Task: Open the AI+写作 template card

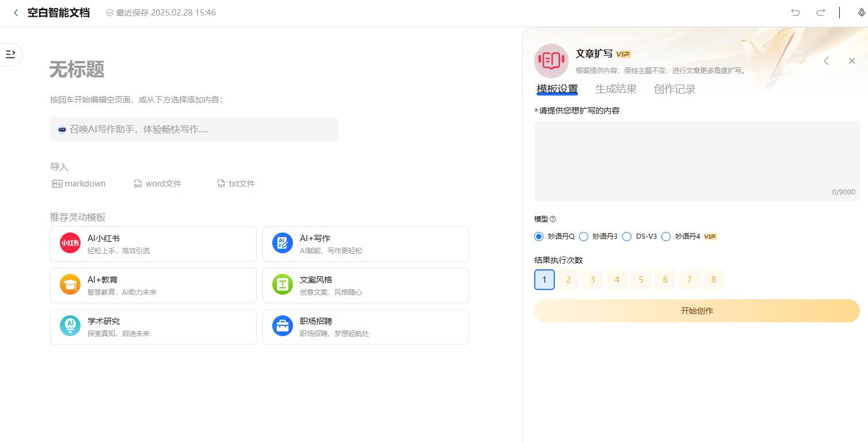Action: click(366, 244)
